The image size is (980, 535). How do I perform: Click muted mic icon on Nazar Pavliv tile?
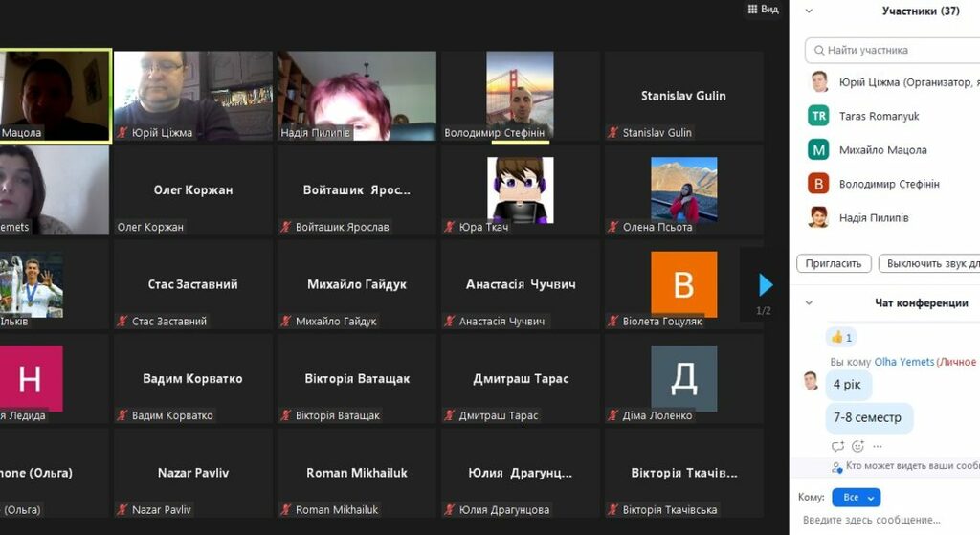point(122,510)
